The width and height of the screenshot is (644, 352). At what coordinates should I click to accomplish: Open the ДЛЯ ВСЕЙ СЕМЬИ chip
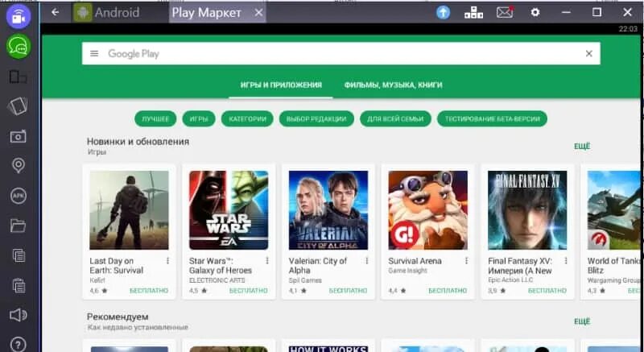395,119
